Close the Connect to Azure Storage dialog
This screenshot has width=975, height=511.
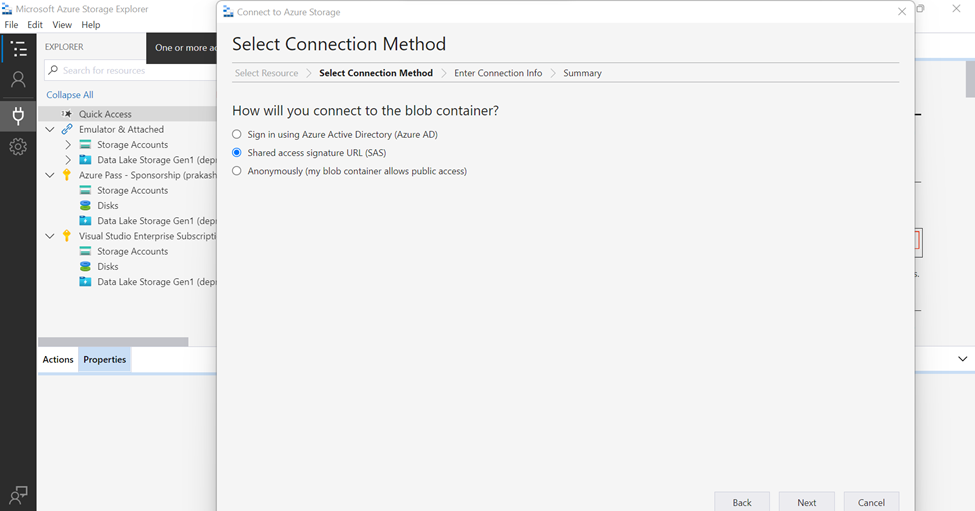[x=902, y=12]
